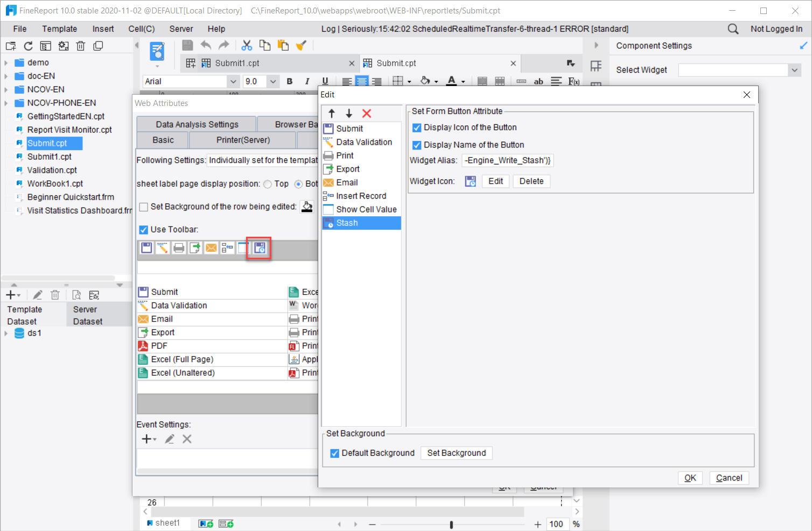Uncheck Display Icon of the Button
The height and width of the screenshot is (531, 812).
(417, 128)
